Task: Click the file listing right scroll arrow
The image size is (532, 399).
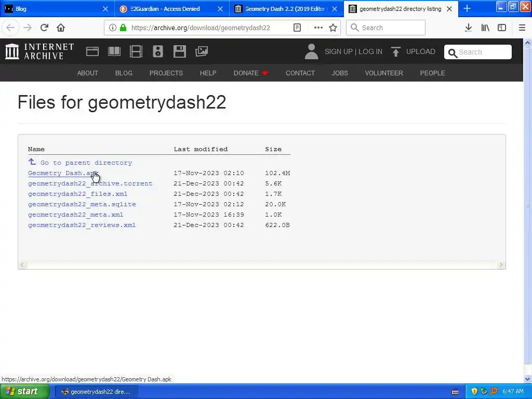Action: pos(501,265)
